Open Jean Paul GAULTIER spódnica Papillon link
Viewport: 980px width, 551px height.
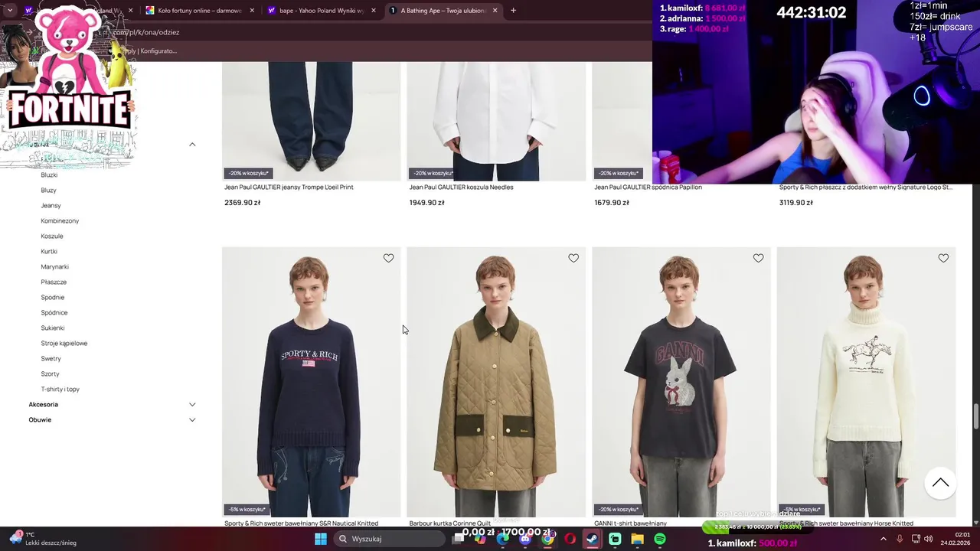(x=648, y=187)
